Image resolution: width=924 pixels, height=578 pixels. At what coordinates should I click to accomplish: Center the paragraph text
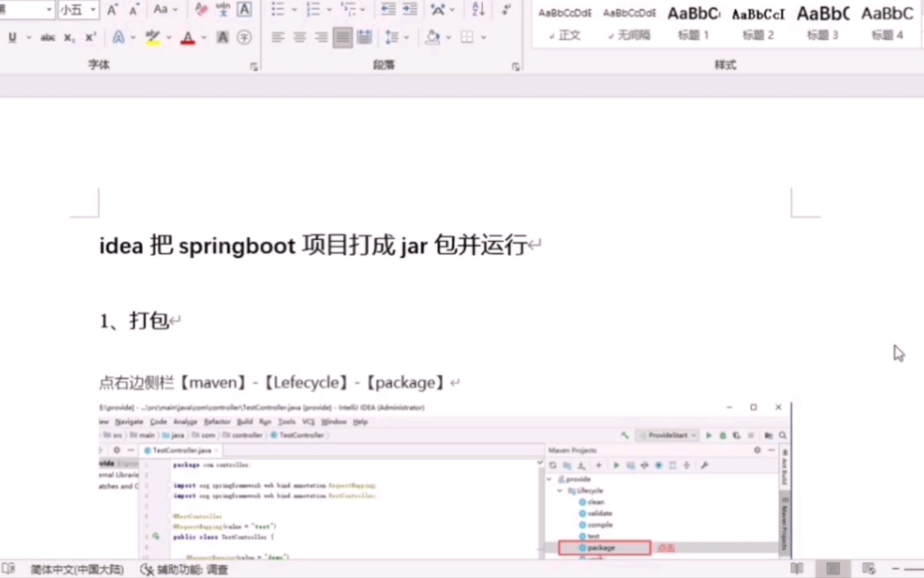299,37
